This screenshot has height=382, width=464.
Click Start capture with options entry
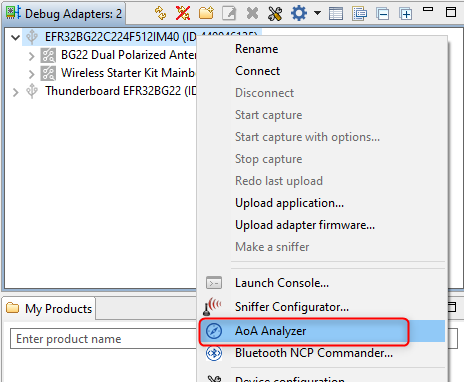click(307, 137)
